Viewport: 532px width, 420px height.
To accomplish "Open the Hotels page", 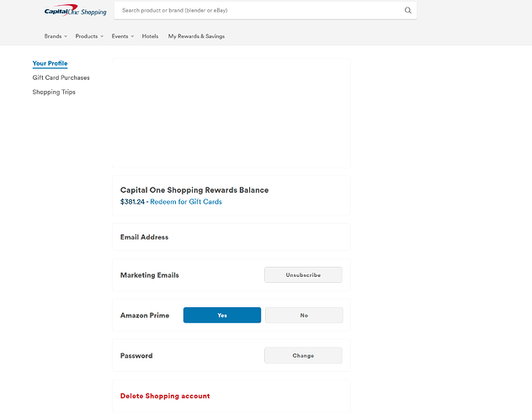I will (x=150, y=36).
